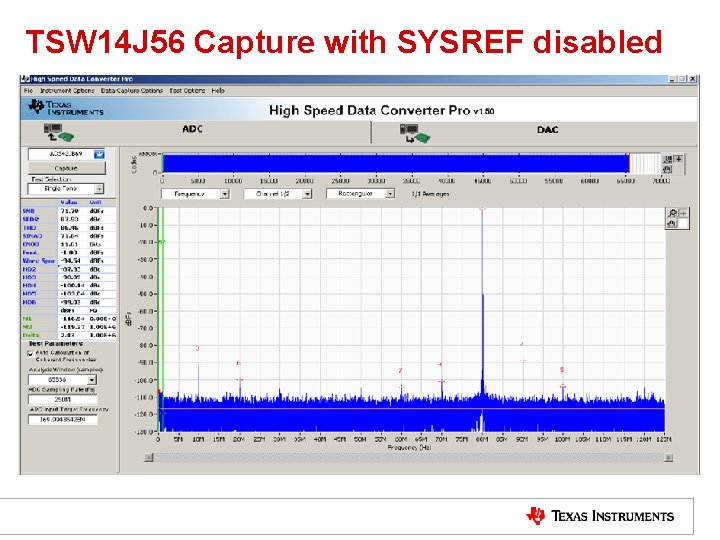The width and height of the screenshot is (720, 540).
Task: Select crosshair tool on codes plot palette
Action: tap(679, 159)
